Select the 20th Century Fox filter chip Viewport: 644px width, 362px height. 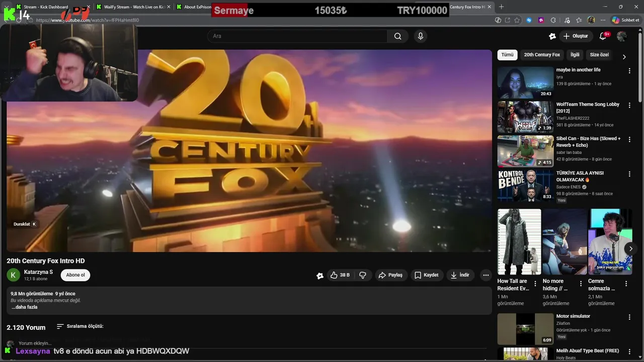tap(542, 55)
